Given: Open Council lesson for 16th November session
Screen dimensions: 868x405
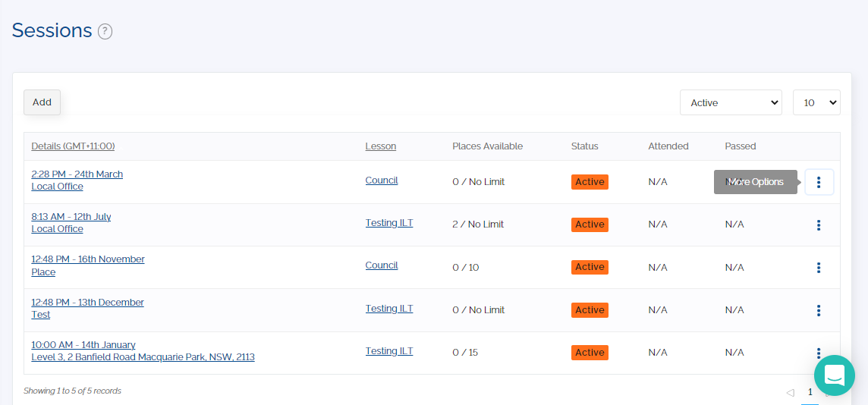Looking at the screenshot, I should coord(382,265).
